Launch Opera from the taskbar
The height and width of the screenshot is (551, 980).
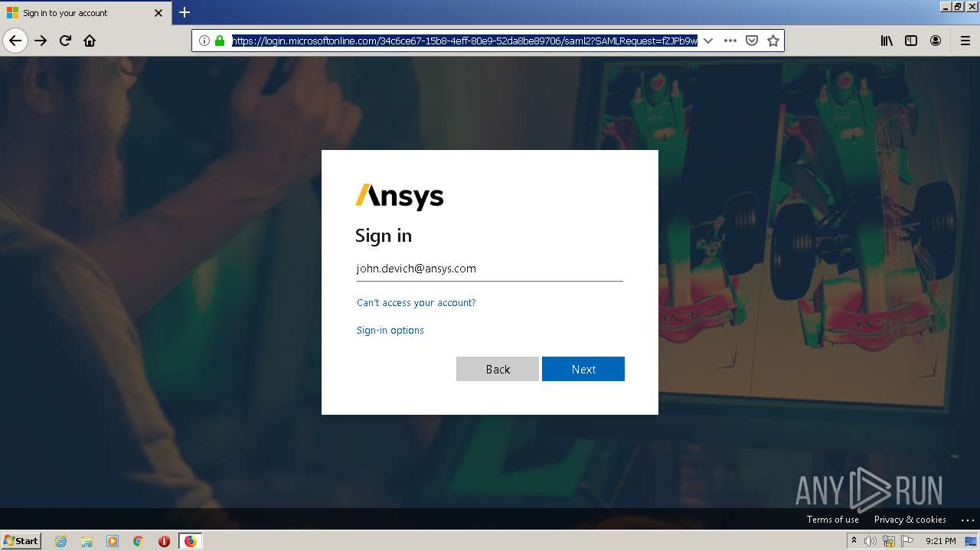click(x=164, y=541)
